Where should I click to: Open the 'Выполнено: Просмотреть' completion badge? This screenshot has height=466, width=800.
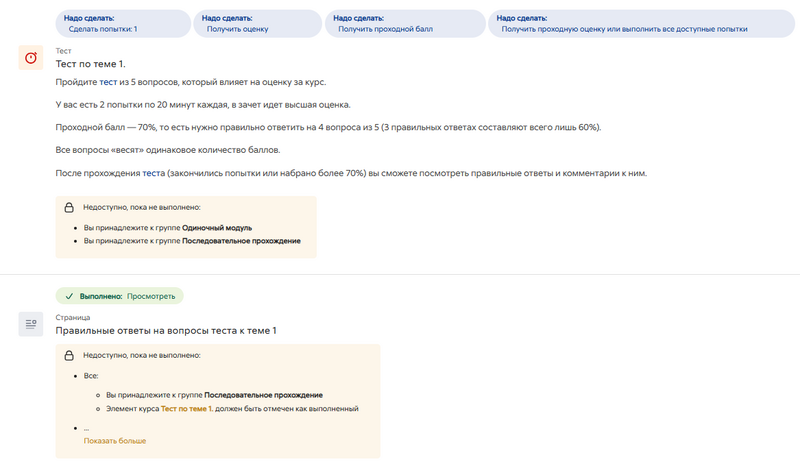tap(120, 296)
